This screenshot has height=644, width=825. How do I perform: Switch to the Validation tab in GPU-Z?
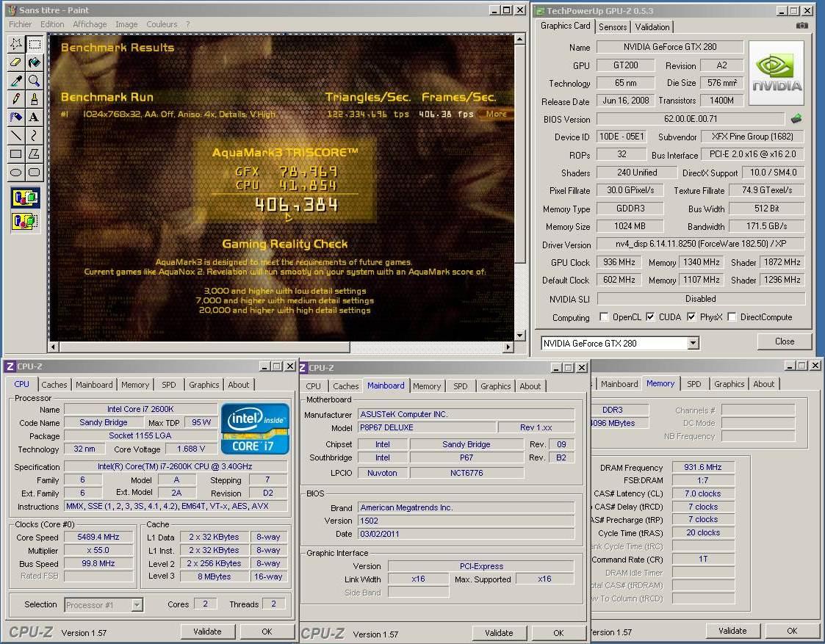[x=652, y=27]
